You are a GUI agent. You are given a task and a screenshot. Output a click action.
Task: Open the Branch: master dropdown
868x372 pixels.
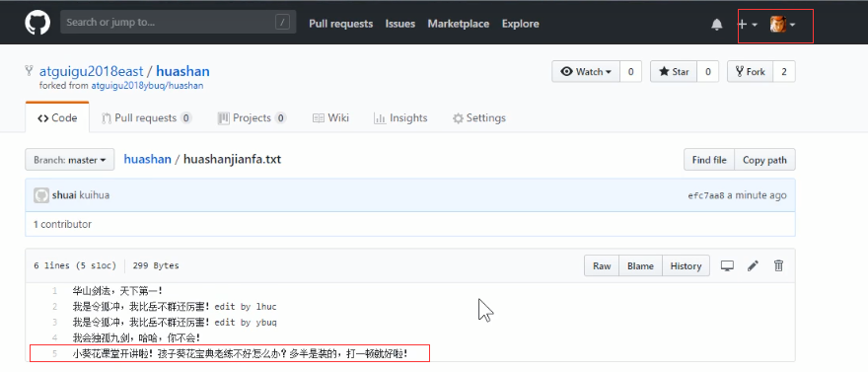coord(70,160)
